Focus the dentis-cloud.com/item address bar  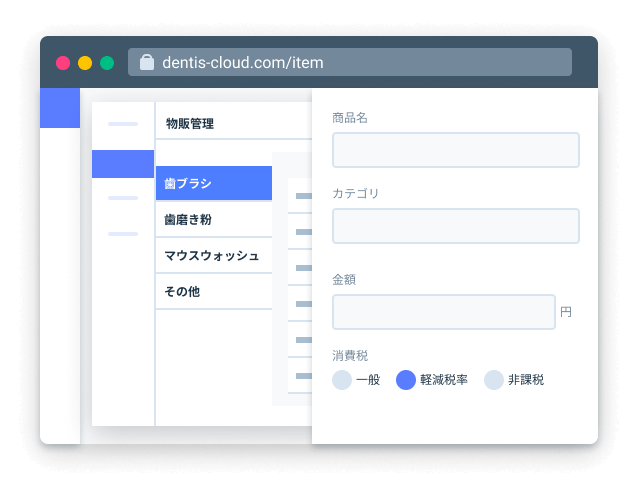pos(350,62)
